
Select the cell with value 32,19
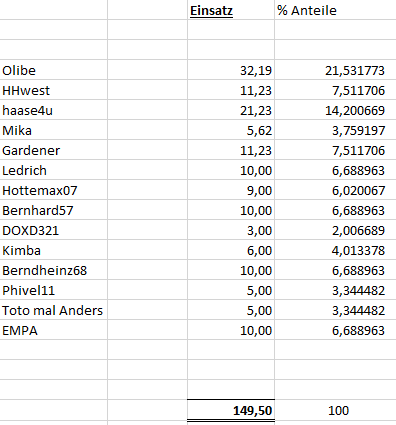(x=231, y=70)
